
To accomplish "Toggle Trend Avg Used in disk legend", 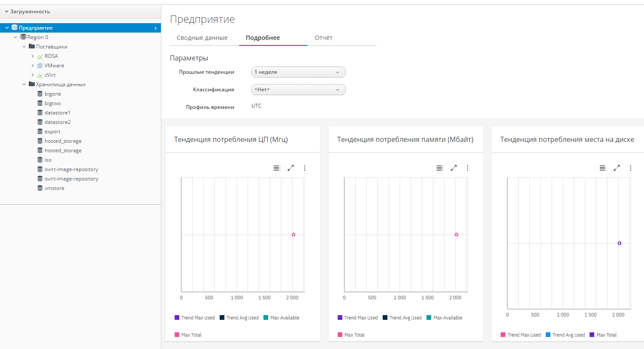I will coord(565,335).
